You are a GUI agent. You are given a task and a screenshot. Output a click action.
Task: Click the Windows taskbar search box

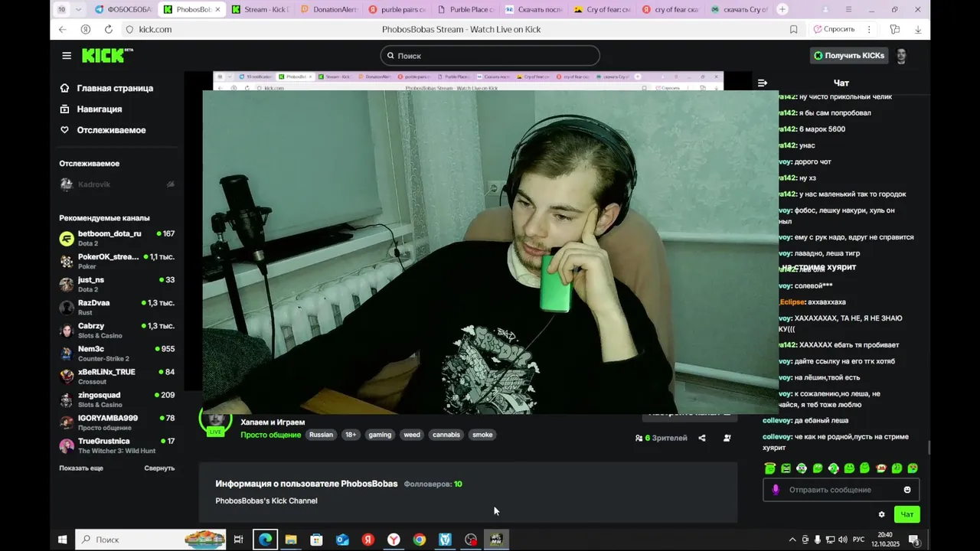click(x=152, y=540)
